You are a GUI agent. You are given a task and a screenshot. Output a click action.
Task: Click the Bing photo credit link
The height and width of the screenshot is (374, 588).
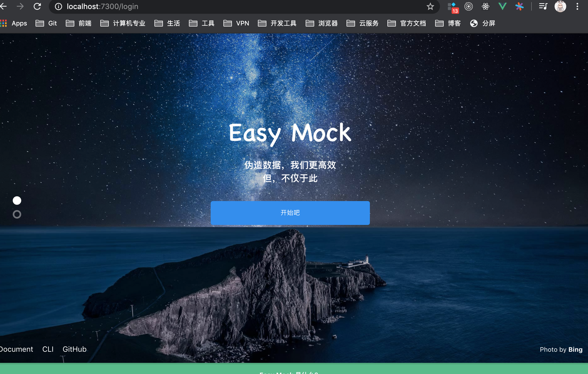(x=575, y=350)
